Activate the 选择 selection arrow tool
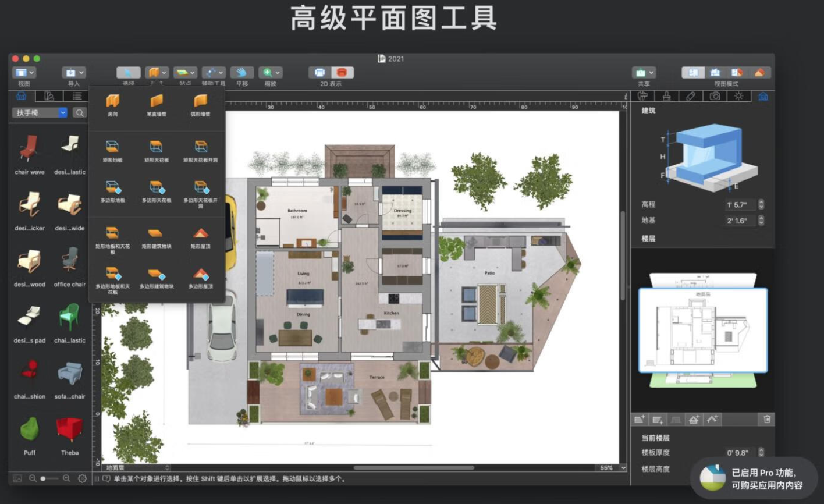Viewport: 824px width, 504px height. [x=128, y=72]
